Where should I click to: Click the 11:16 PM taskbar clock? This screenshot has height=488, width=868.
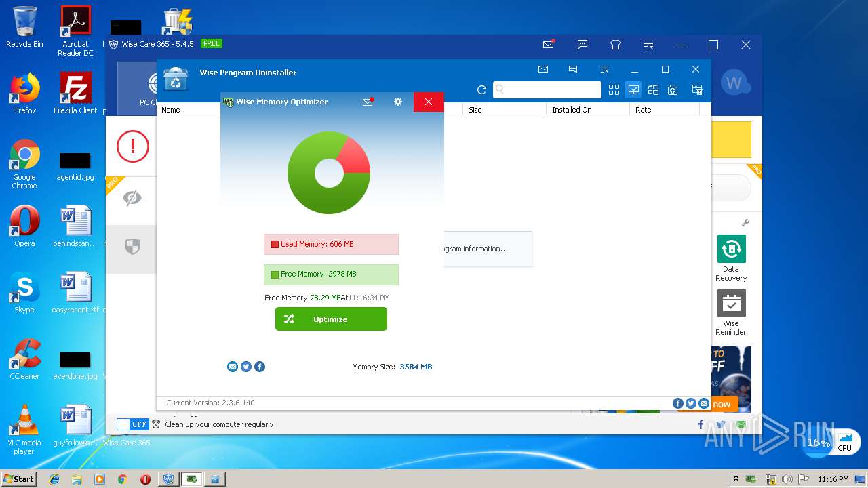click(x=833, y=479)
